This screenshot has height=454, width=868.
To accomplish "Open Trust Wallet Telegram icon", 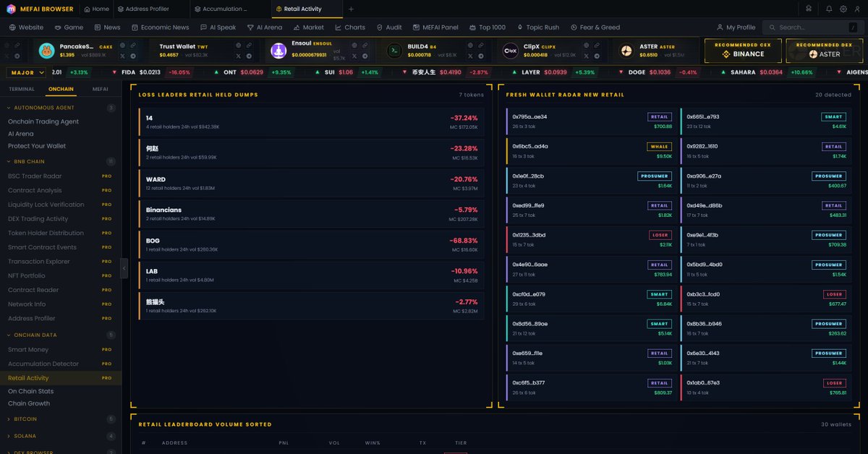I will (249, 56).
